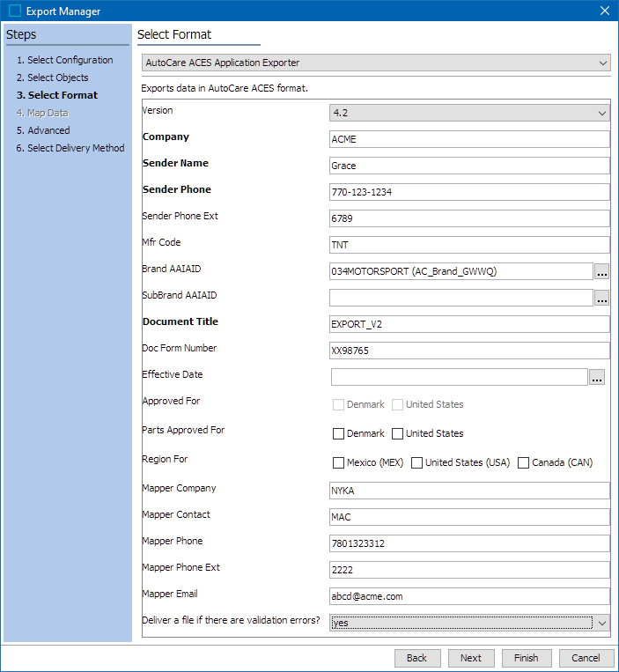The image size is (619, 672).
Task: Click the Export Manager window icon
Action: tap(15, 11)
